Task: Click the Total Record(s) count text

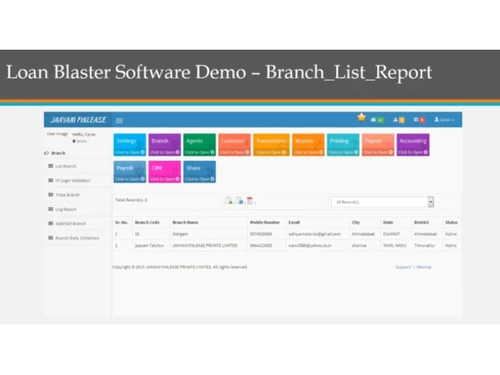Action: tap(131, 200)
